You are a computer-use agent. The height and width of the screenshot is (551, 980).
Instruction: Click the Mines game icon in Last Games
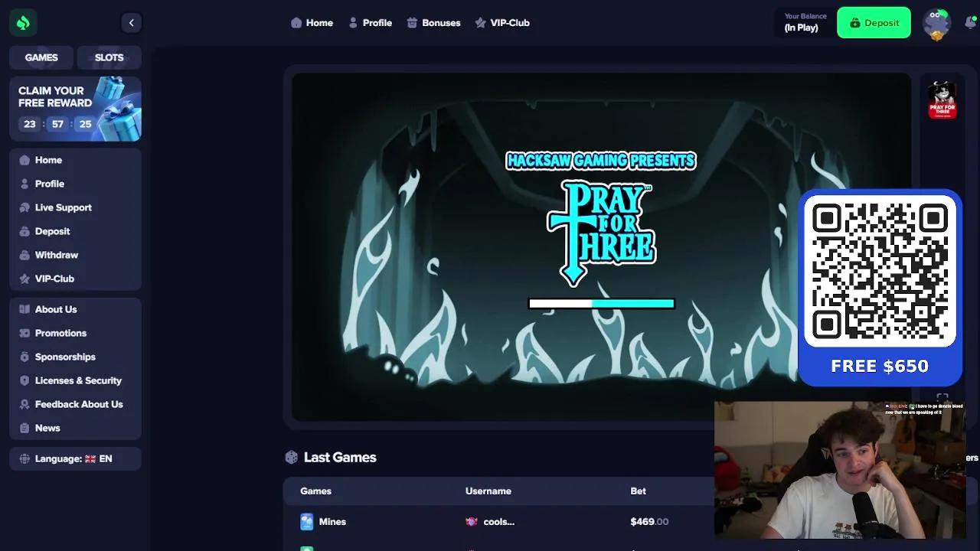[307, 521]
